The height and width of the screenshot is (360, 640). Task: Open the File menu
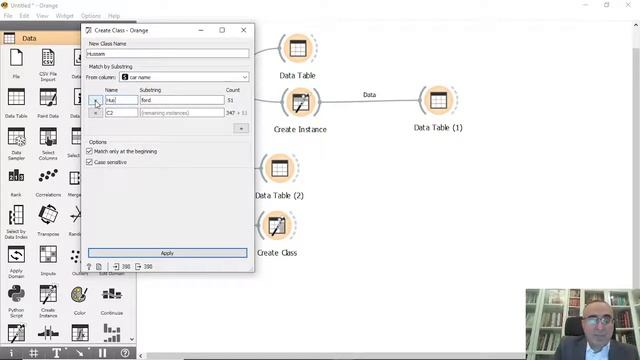tap(8, 16)
